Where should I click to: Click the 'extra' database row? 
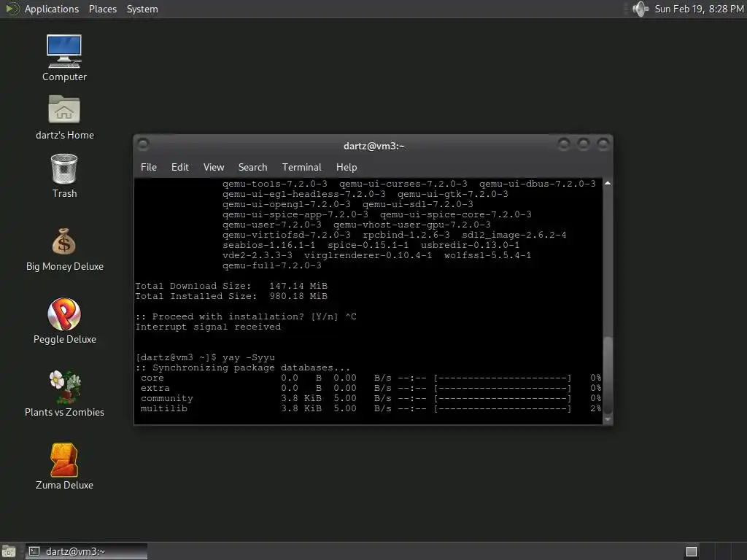click(371, 388)
